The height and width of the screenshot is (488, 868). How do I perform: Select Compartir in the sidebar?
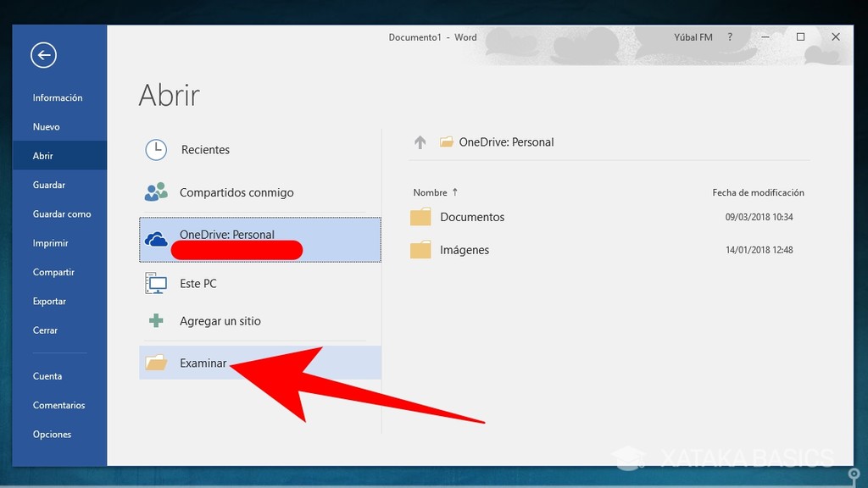click(x=53, y=272)
